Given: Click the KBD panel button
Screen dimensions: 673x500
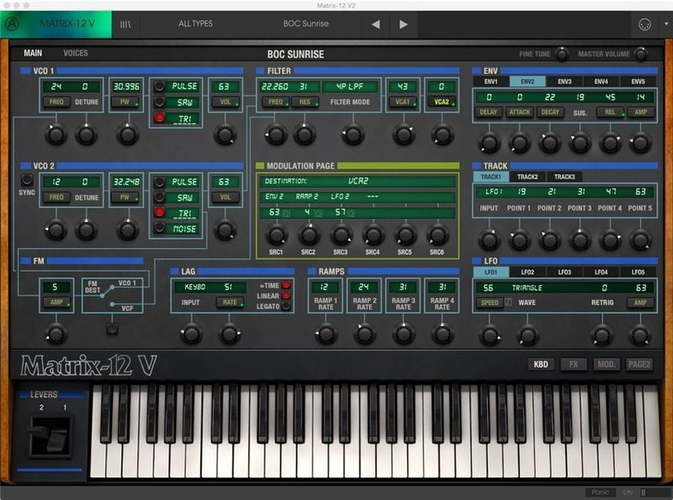Looking at the screenshot, I should point(541,364).
